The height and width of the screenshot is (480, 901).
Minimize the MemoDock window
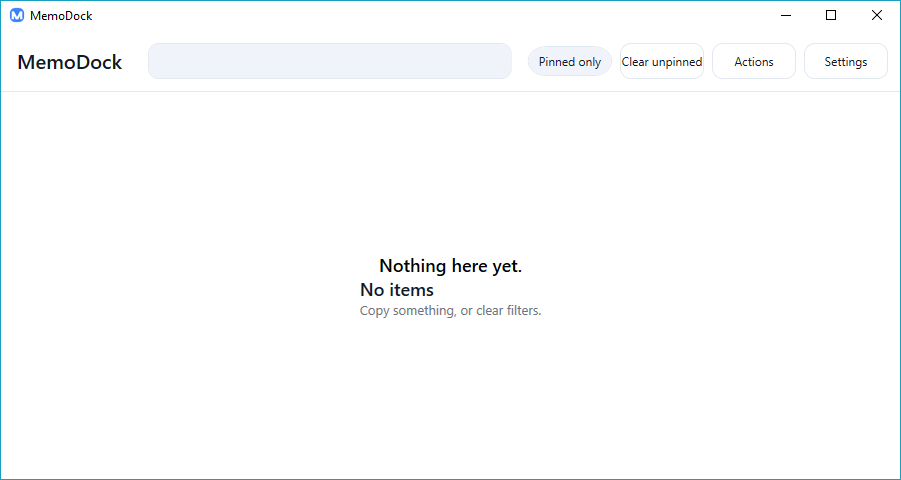(x=786, y=15)
